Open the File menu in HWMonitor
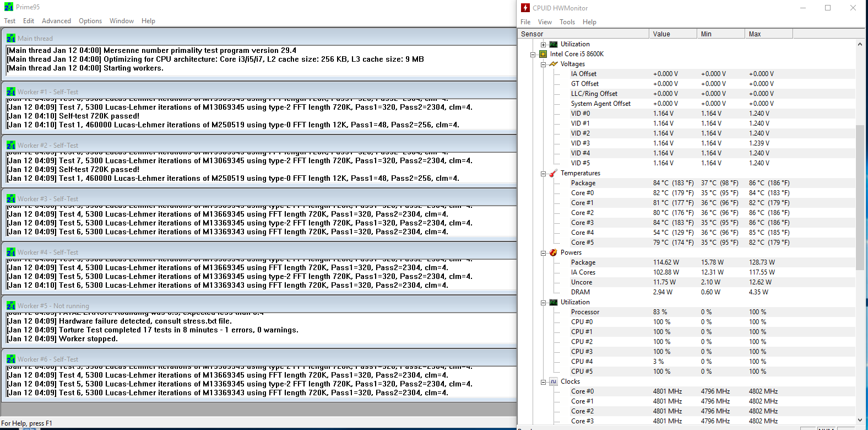868x430 pixels. click(x=525, y=22)
